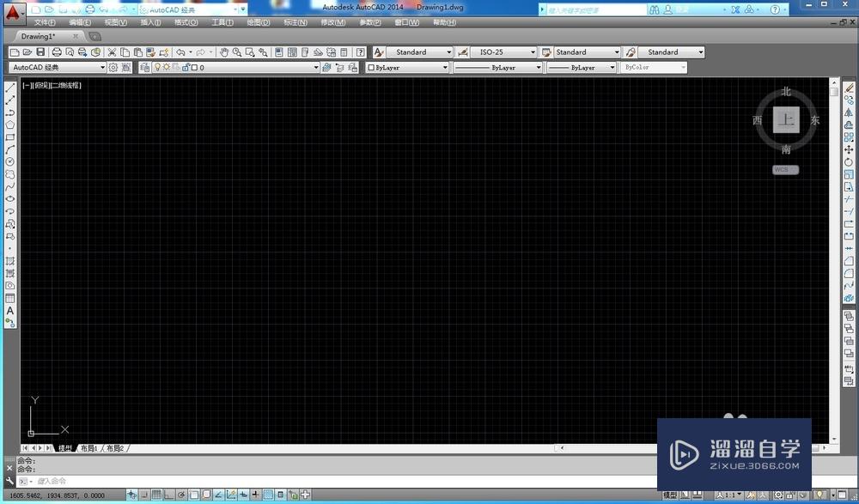Select the Move modify tool
The image size is (859, 504).
[x=849, y=149]
